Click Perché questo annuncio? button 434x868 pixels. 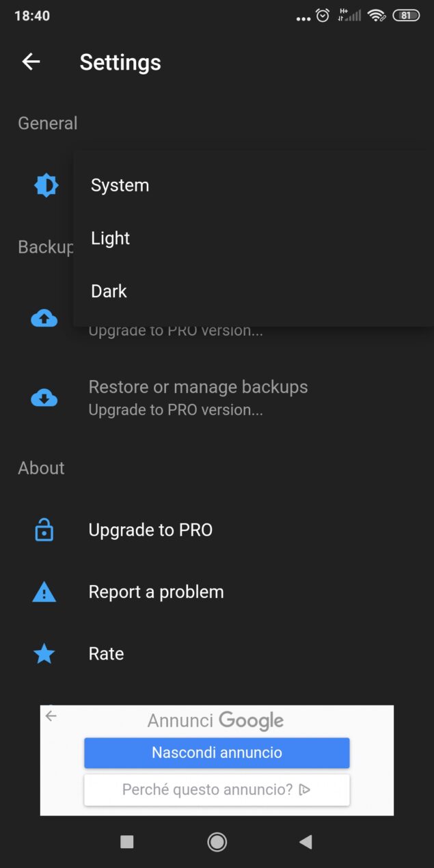click(x=217, y=790)
